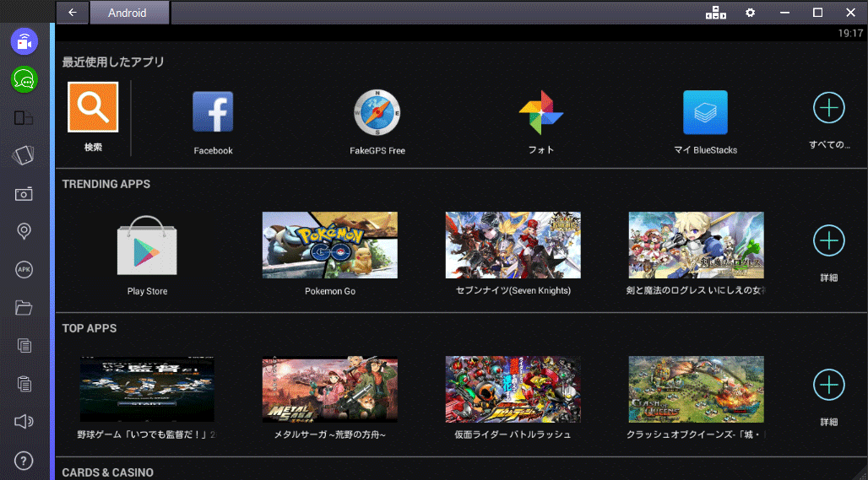The height and width of the screenshot is (480, 868).
Task: Install an APK using the APK icon
Action: [x=24, y=269]
